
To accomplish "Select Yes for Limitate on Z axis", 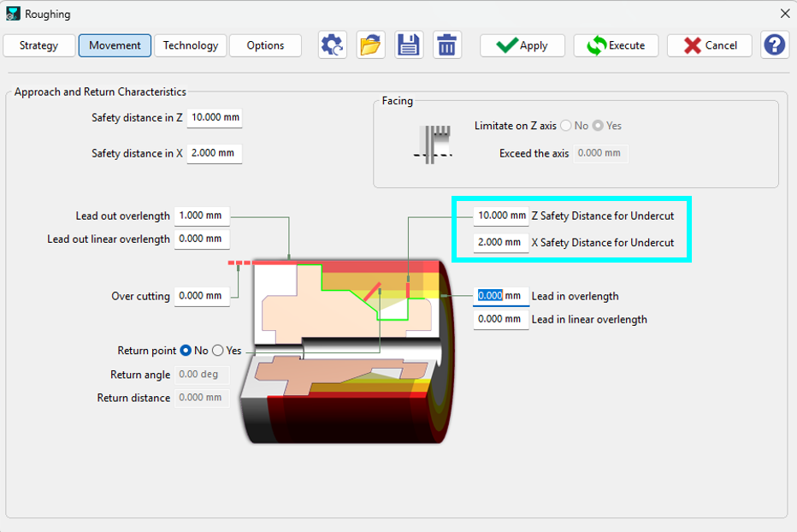I will (599, 126).
